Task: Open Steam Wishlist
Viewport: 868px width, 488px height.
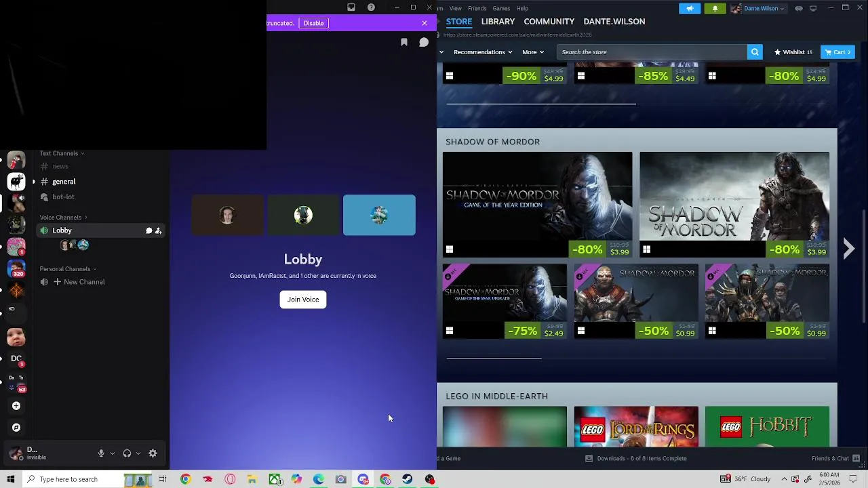Action: pos(793,52)
